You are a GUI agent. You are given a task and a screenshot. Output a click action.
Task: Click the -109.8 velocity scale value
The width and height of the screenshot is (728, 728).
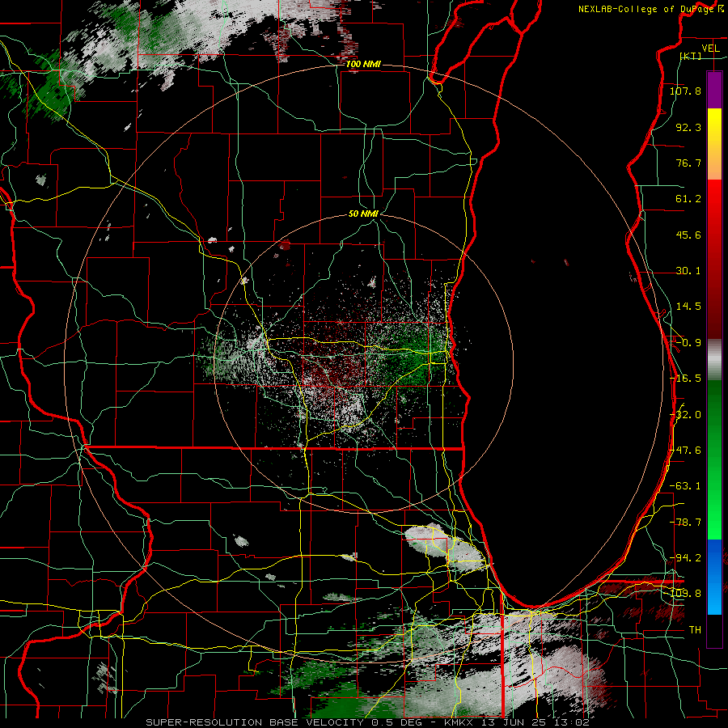pyautogui.click(x=685, y=594)
